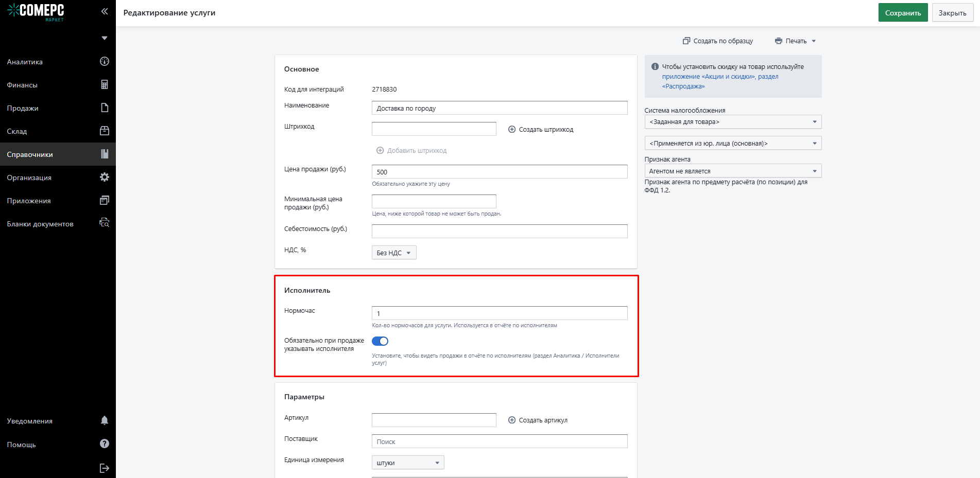The image size is (980, 478).
Task: Click the notifications bell icon
Action: [x=105, y=421]
